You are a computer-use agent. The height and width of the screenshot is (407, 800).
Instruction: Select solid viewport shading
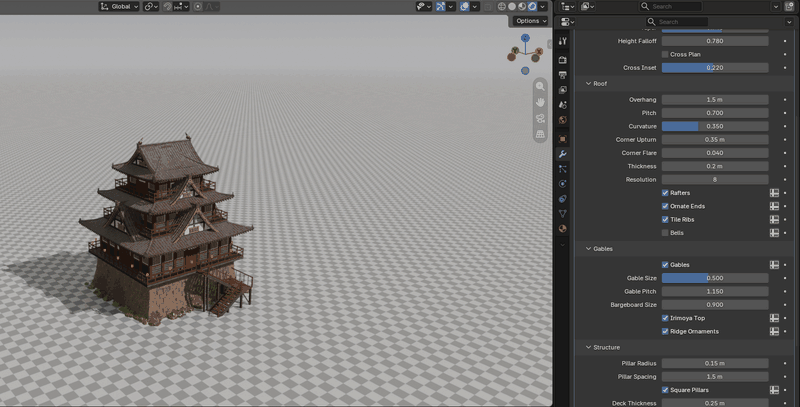tap(512, 7)
